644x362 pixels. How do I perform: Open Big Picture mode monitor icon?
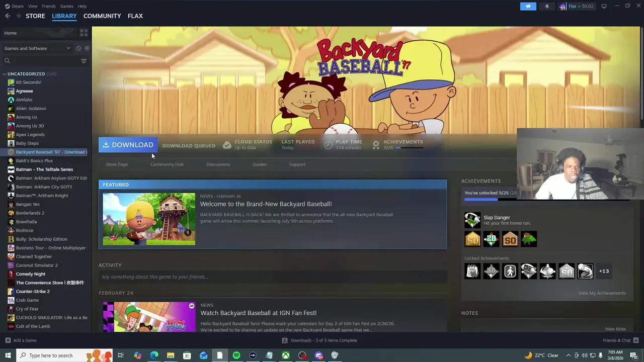point(604,6)
